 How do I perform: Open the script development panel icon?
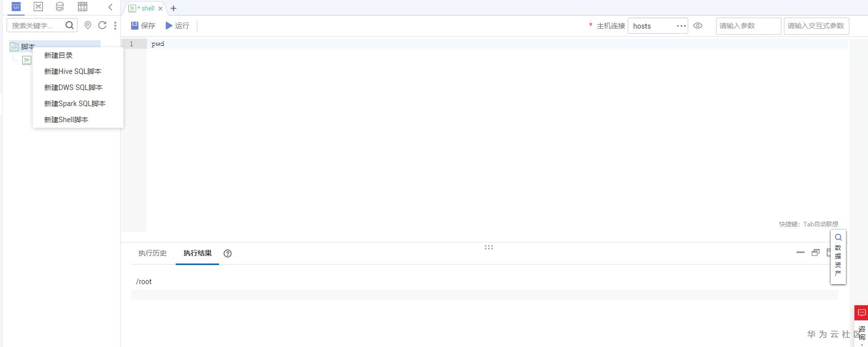click(x=16, y=7)
